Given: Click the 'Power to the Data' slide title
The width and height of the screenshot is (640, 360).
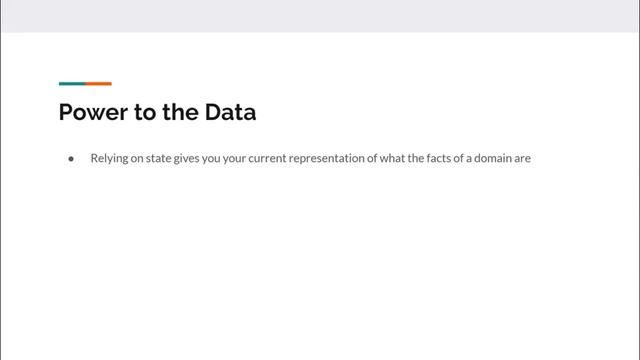Looking at the screenshot, I should (x=158, y=112).
